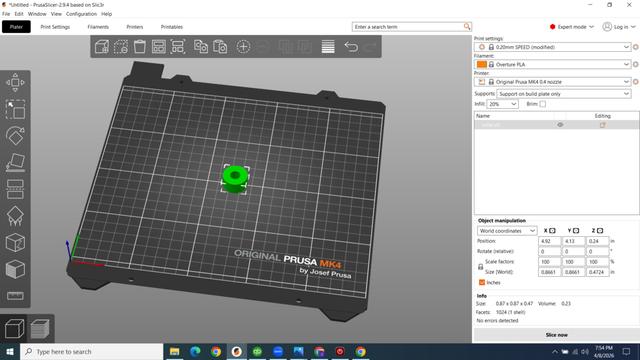Select the shaded cube painting tool

pyautogui.click(x=15, y=269)
